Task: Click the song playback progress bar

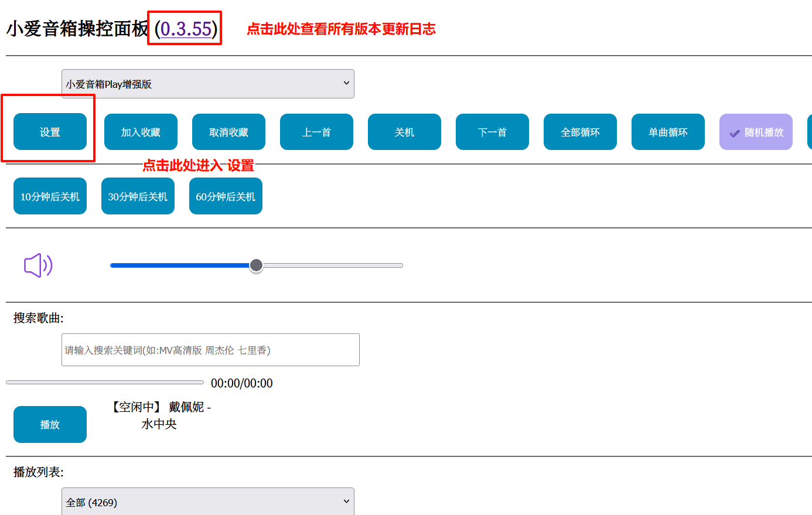Action: click(x=105, y=382)
